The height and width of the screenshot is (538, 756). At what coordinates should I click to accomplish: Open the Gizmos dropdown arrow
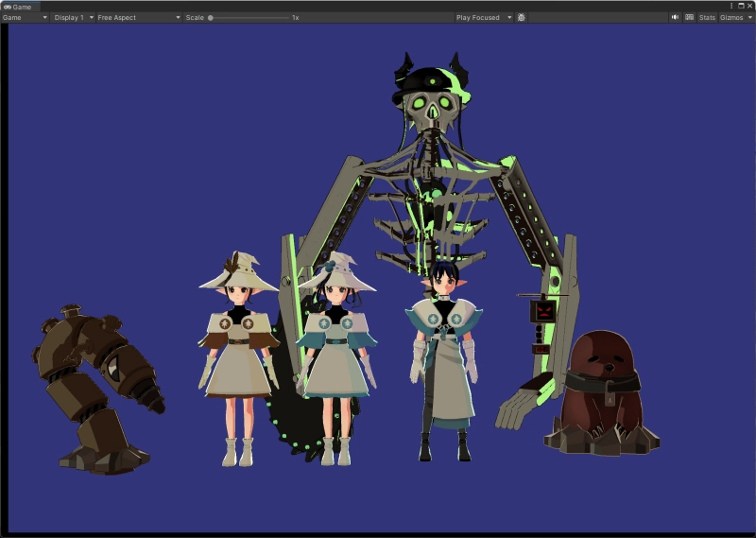[x=748, y=17]
